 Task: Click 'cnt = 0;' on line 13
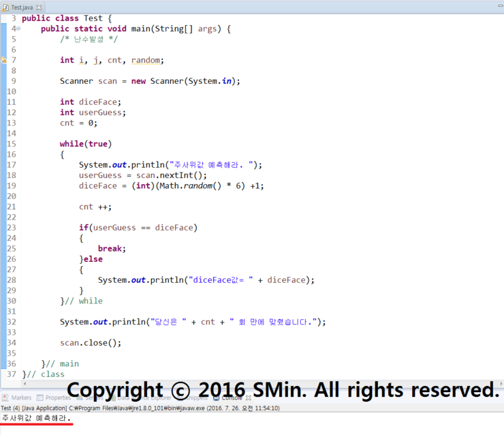click(x=78, y=123)
